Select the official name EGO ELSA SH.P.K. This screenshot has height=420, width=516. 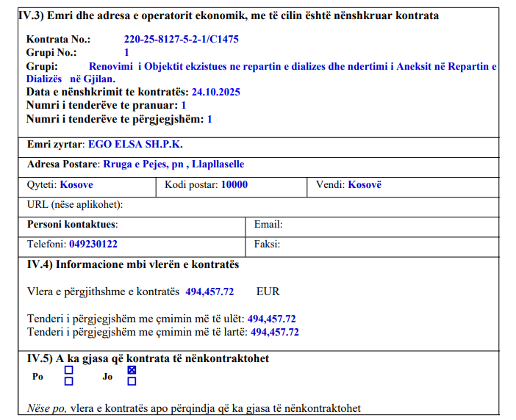135,145
